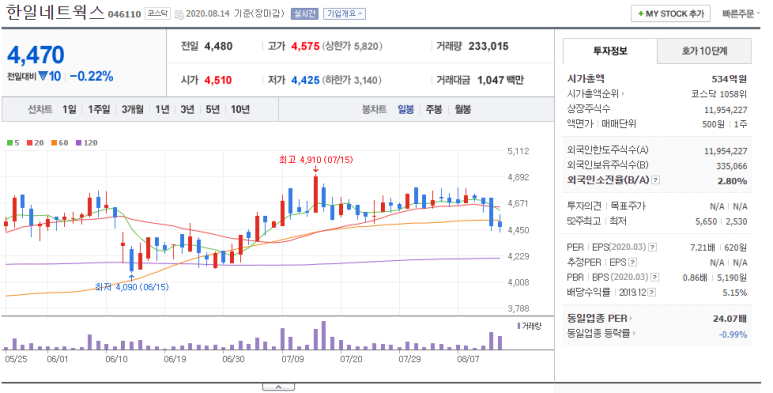The width and height of the screenshot is (773, 393).
Task: Click the 저가 value 4,425
Action: (305, 80)
